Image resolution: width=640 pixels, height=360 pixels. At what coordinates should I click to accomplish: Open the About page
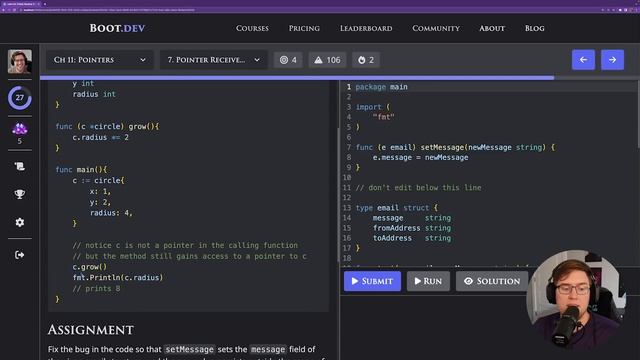(x=492, y=28)
